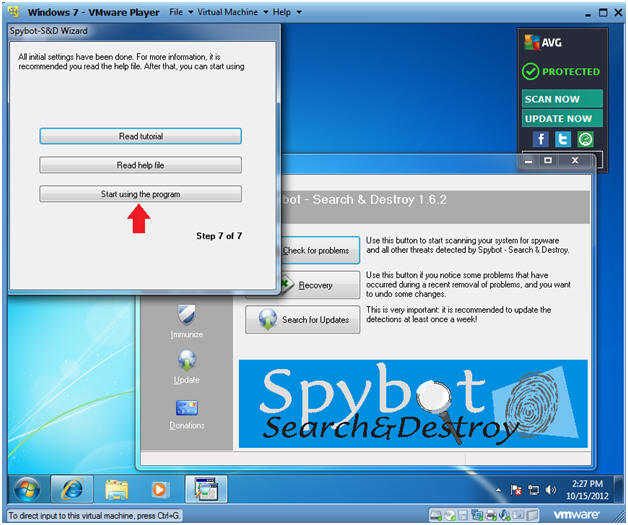Open the File dropdown arrow in VMware Player

pyautogui.click(x=191, y=12)
